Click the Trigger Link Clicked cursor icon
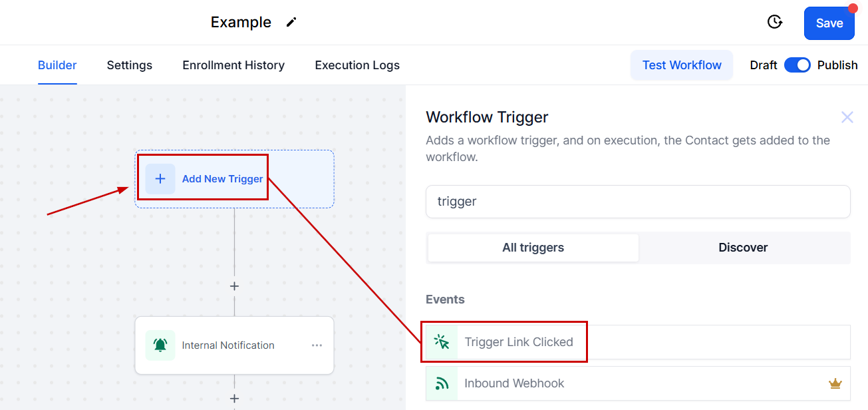 pos(442,342)
